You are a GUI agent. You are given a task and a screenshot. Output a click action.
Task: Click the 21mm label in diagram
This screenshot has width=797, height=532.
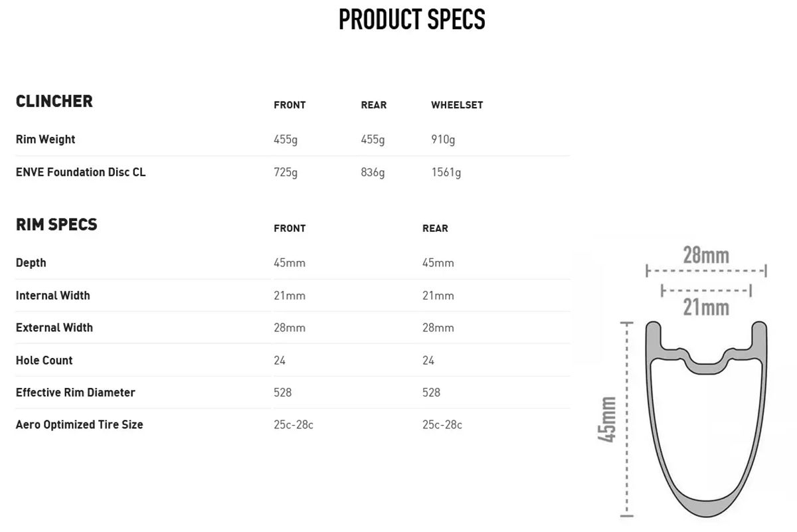pos(706,308)
